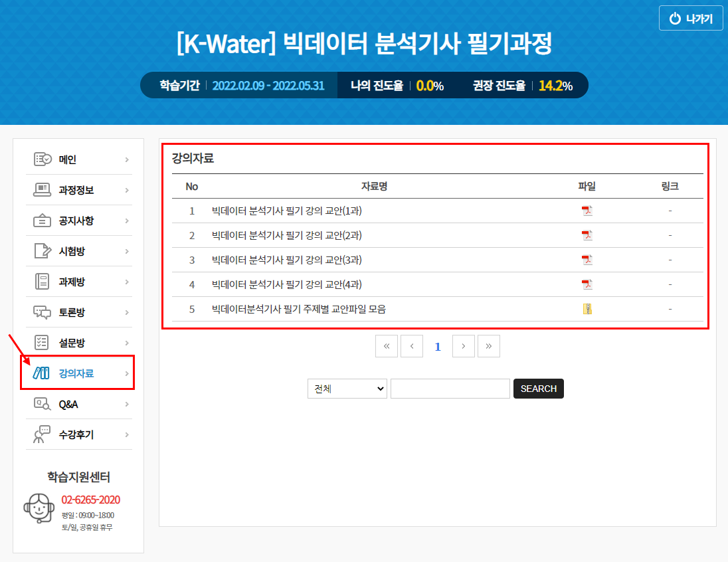728x562 pixels.
Task: Click the 과정정보 laptop icon
Action: coord(43,190)
